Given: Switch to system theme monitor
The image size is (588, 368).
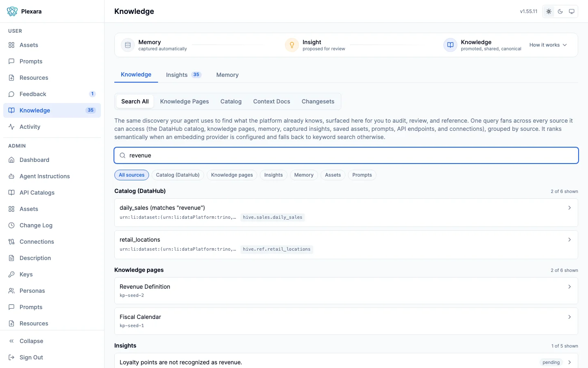Looking at the screenshot, I should (572, 11).
